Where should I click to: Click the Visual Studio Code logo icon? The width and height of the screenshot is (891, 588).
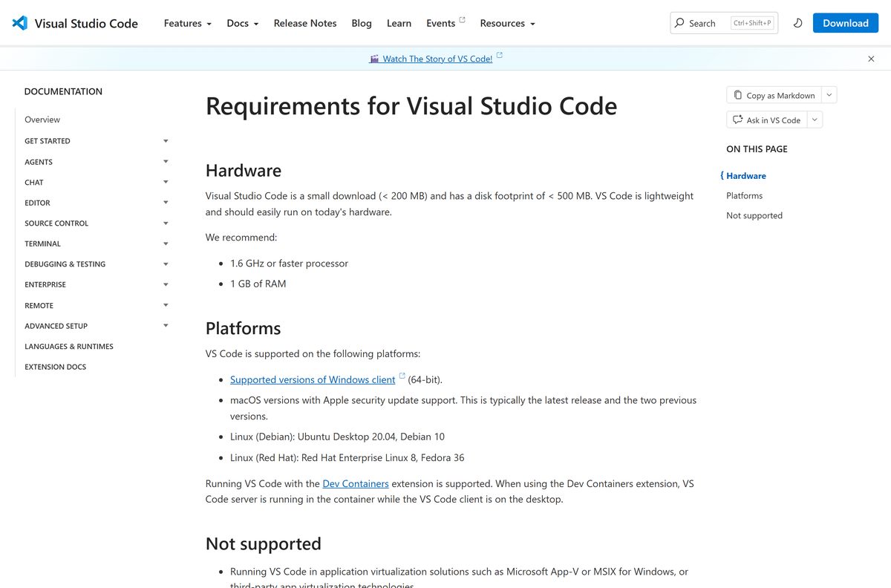tap(20, 23)
